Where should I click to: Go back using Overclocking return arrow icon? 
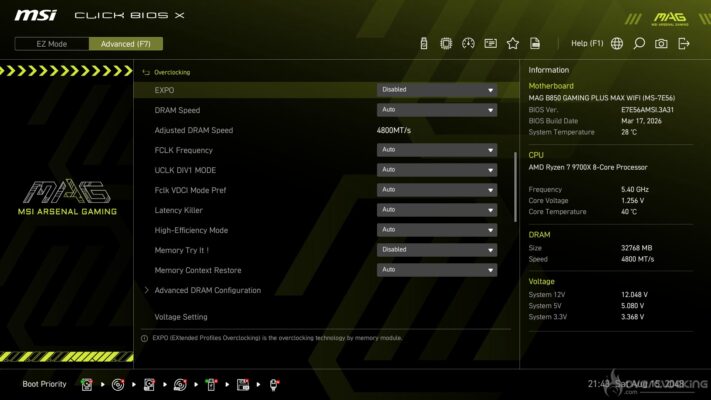pyautogui.click(x=146, y=72)
